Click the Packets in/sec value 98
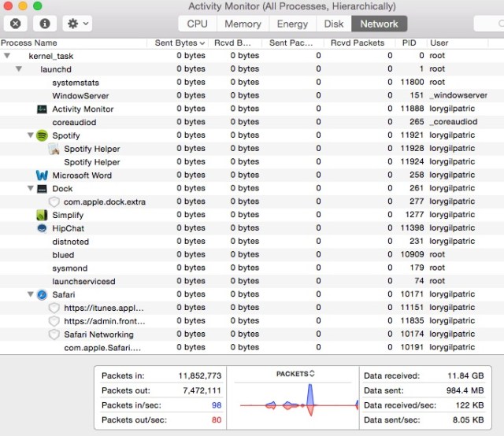This screenshot has height=436, width=504. coord(217,405)
